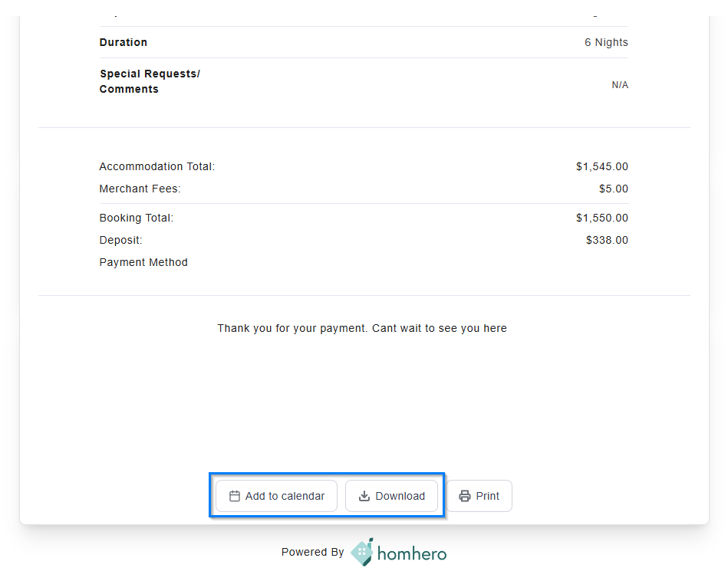This screenshot has width=728, height=581.
Task: Select the $5.00 merchant fee amount
Action: tap(614, 189)
